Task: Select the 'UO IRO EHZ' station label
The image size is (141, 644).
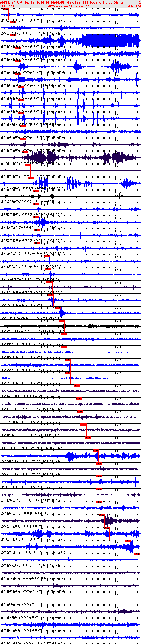Action: [x=10, y=124]
